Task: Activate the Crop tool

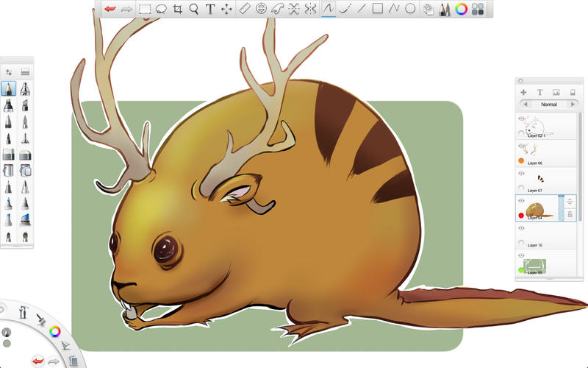Action: (x=178, y=9)
